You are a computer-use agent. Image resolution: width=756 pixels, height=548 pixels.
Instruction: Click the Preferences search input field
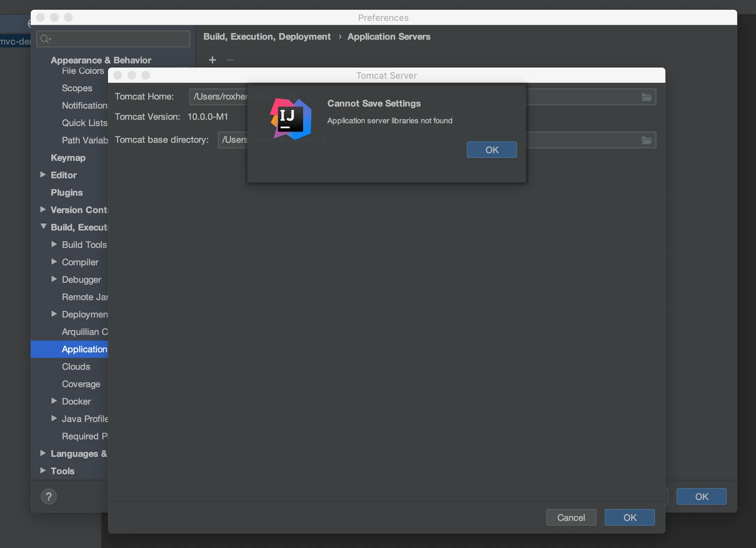coord(118,39)
